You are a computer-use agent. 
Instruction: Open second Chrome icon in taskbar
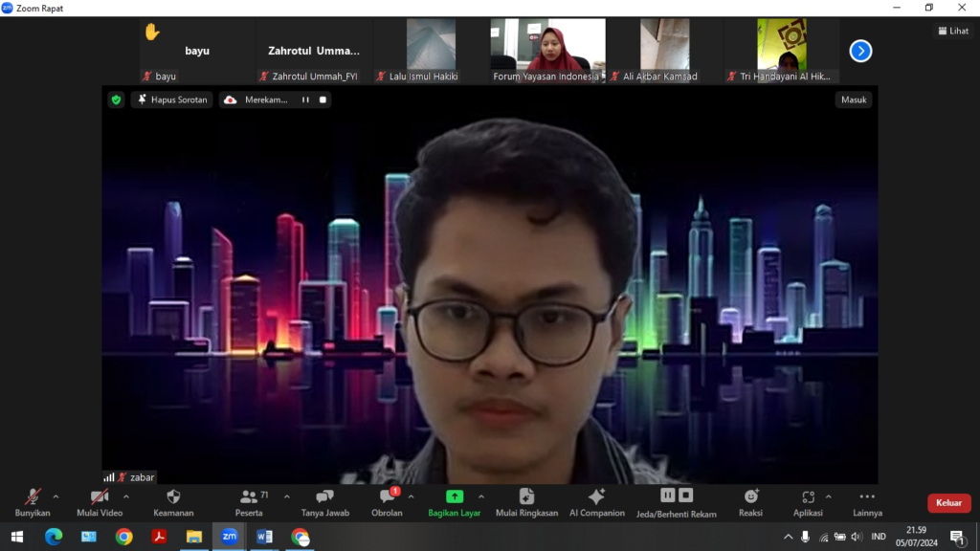click(300, 537)
